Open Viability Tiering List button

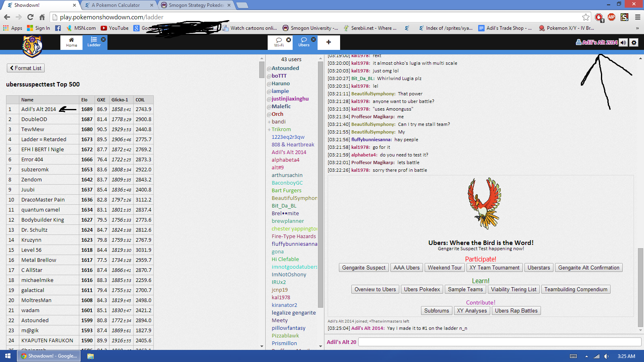514,289
